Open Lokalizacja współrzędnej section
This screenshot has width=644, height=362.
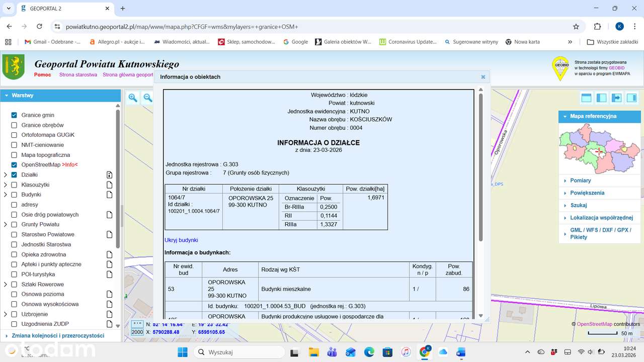click(x=601, y=218)
